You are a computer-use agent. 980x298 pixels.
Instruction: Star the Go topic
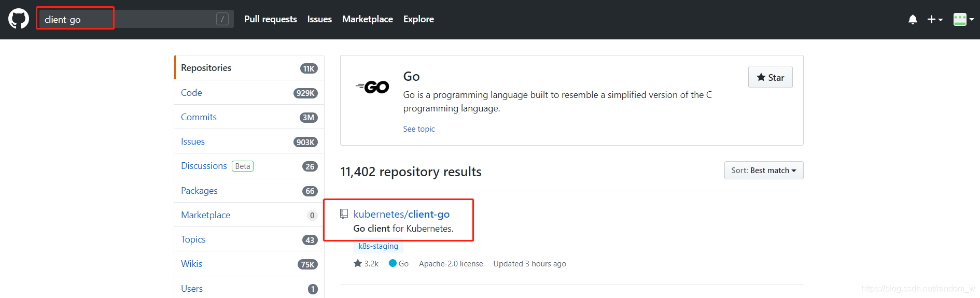click(x=770, y=77)
